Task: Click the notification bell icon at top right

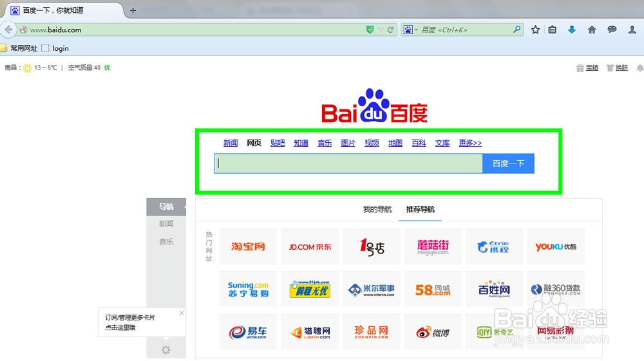Action: click(640, 68)
